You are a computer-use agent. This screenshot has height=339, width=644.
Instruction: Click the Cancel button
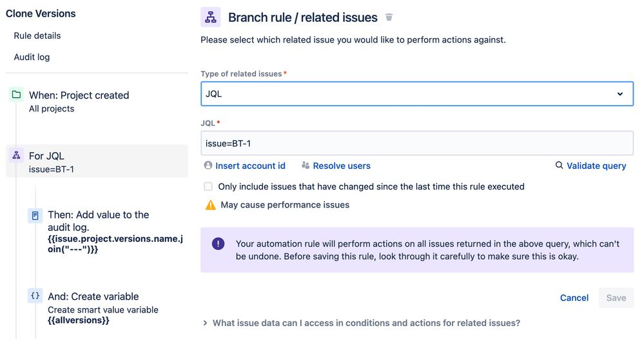point(574,298)
